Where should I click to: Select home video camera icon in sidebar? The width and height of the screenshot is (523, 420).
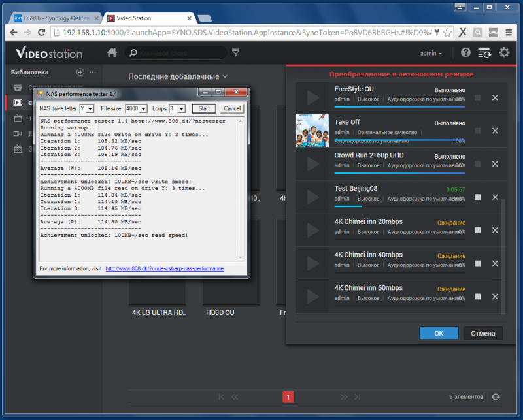(18, 133)
